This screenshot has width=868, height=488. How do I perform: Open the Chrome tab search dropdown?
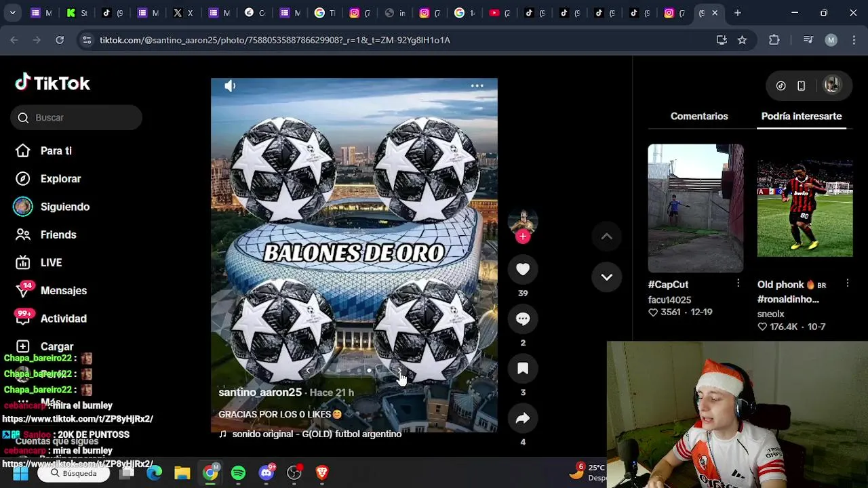(12, 13)
